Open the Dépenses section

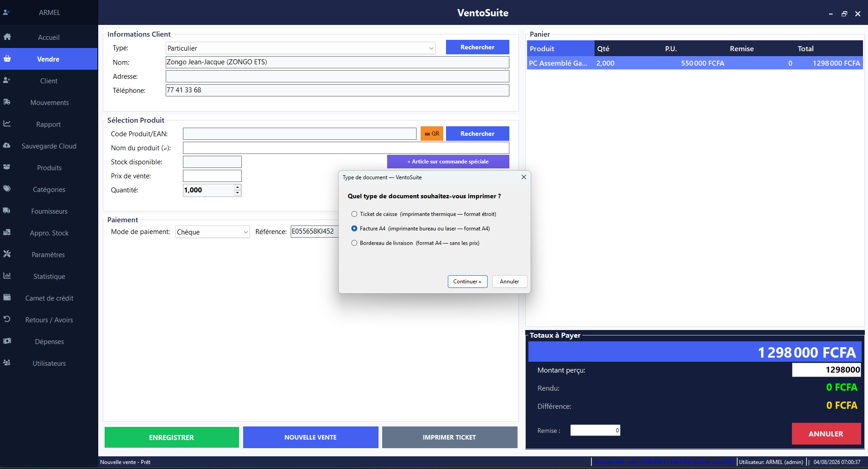(x=49, y=341)
